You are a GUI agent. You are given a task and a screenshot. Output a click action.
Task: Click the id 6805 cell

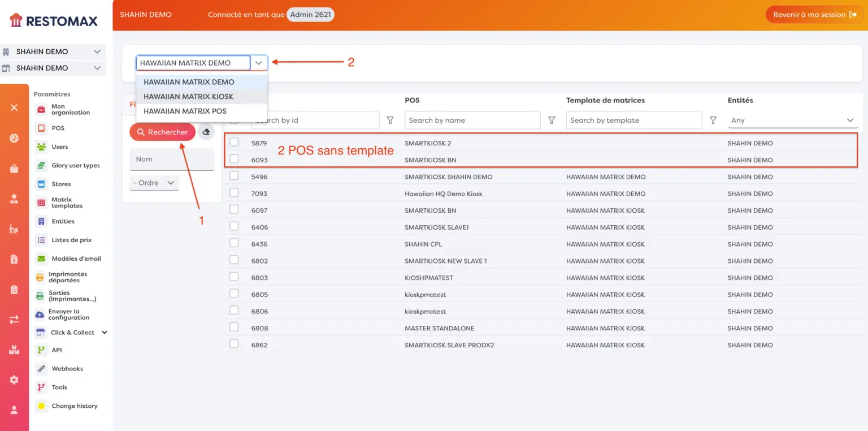tap(260, 295)
